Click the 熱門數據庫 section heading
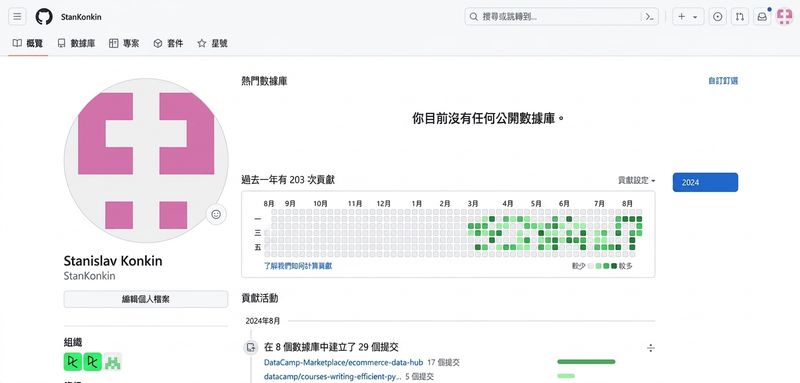 [x=264, y=81]
